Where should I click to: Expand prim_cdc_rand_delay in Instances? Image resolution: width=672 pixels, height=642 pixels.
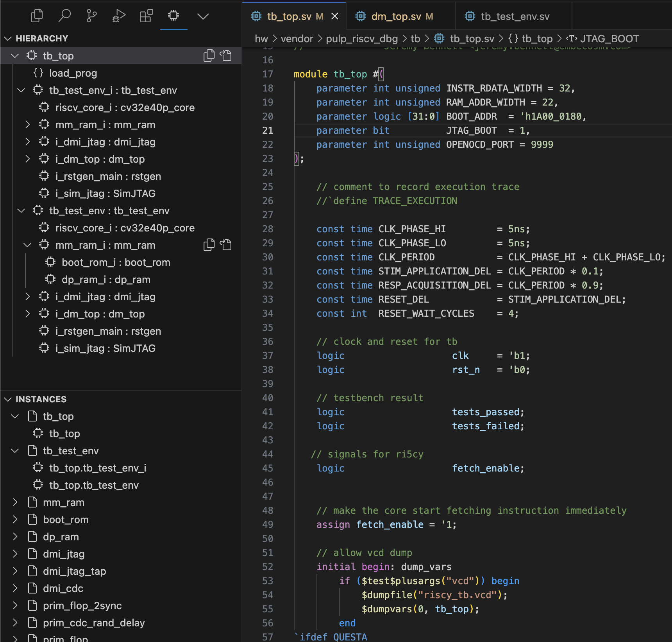[x=15, y=622]
